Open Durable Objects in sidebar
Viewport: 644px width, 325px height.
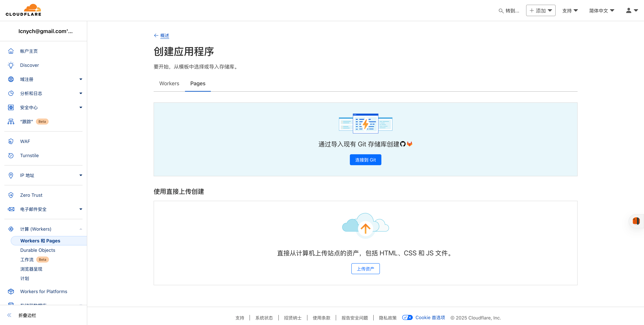(x=38, y=250)
